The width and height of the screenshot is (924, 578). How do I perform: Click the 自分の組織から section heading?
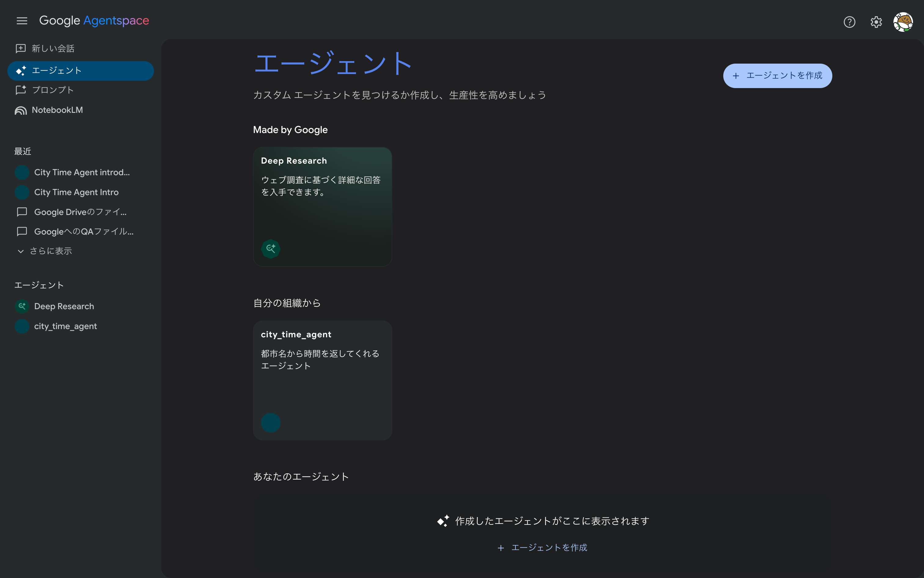point(287,303)
